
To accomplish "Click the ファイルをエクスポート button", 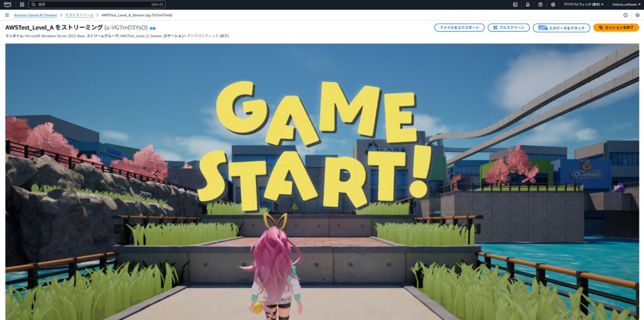I will pos(459,27).
